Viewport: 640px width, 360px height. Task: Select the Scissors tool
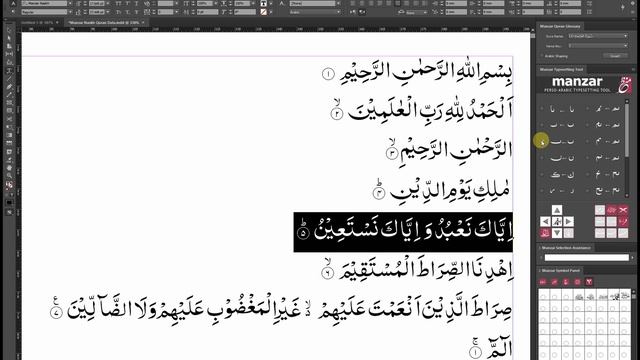pyautogui.click(x=9, y=119)
